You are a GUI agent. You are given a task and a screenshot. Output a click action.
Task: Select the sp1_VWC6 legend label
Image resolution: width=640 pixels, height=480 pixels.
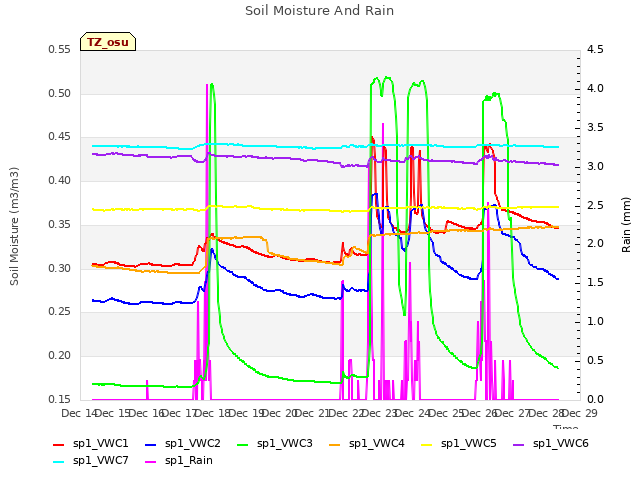[560, 444]
